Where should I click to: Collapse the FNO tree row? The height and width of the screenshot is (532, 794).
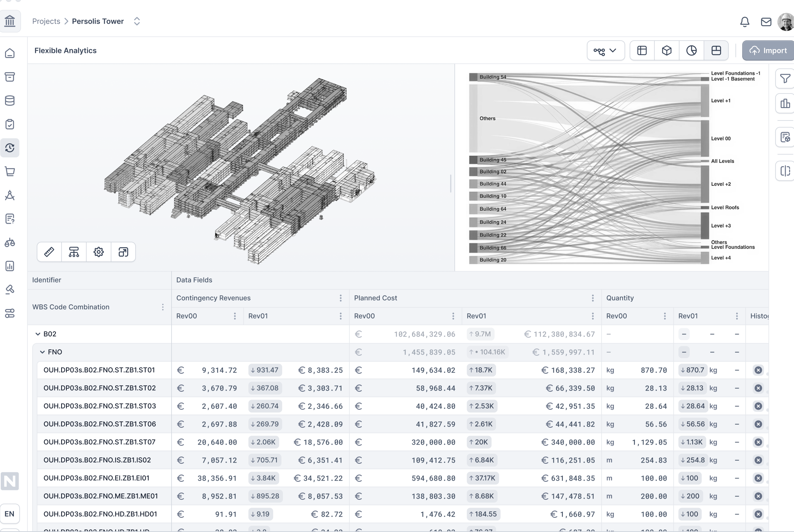(x=42, y=352)
